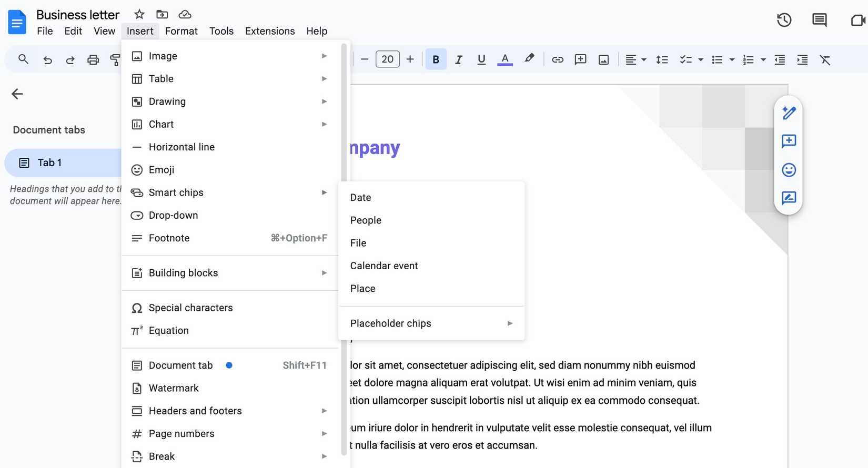The width and height of the screenshot is (868, 468).
Task: Toggle bold formatting button
Action: 436,59
